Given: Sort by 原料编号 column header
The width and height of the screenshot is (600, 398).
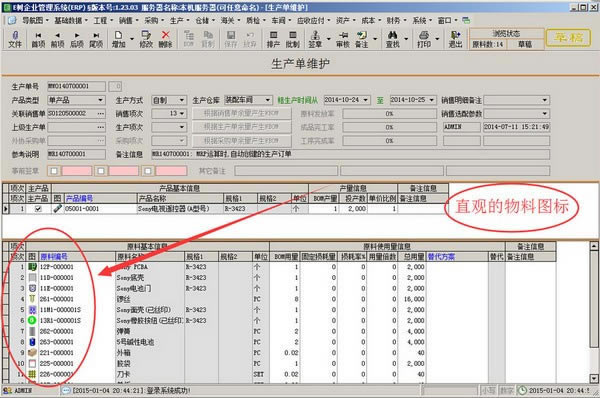Looking at the screenshot, I should [x=54, y=257].
